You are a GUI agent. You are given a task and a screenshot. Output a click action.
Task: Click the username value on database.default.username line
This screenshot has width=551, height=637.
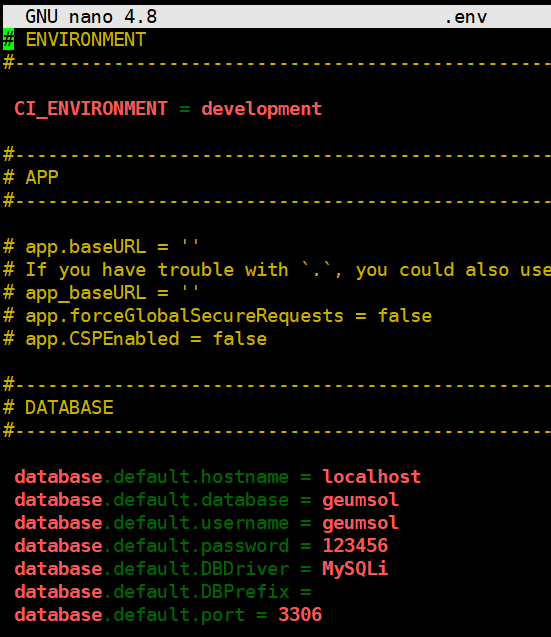point(360,523)
